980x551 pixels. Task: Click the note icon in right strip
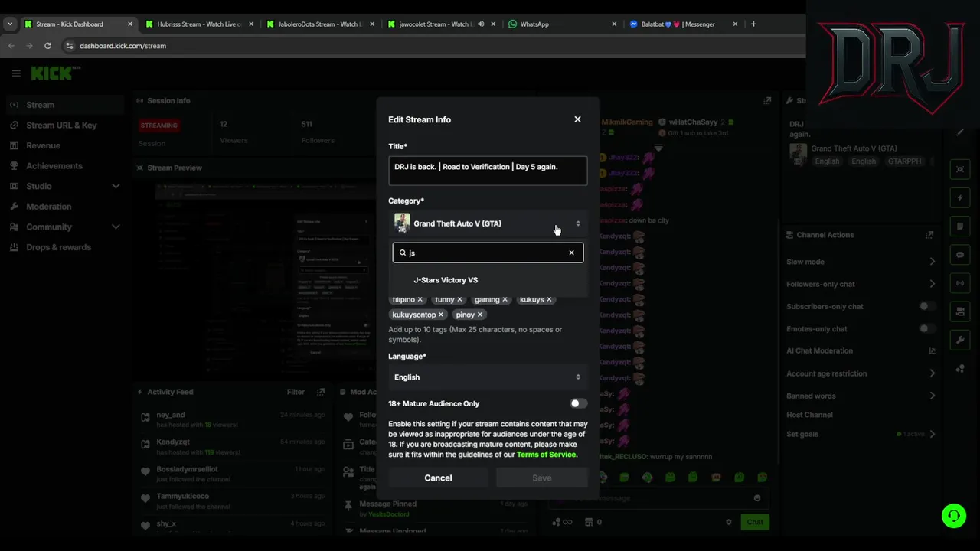point(960,227)
